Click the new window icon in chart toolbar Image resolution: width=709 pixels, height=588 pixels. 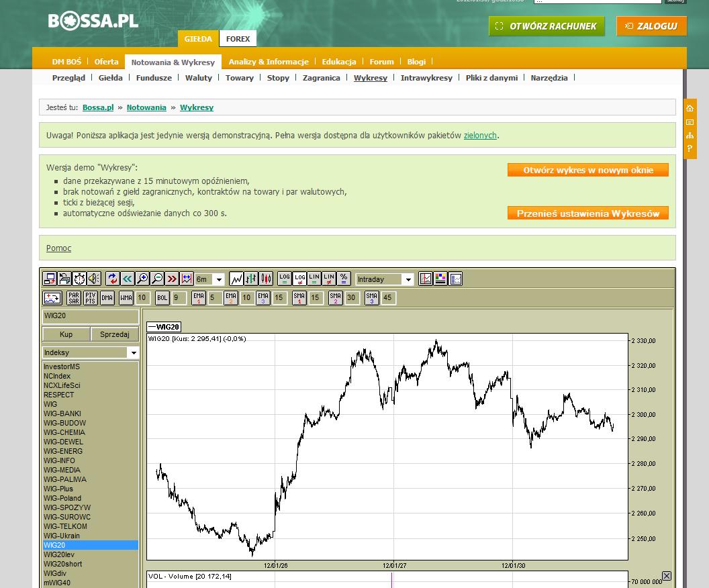tap(50, 279)
